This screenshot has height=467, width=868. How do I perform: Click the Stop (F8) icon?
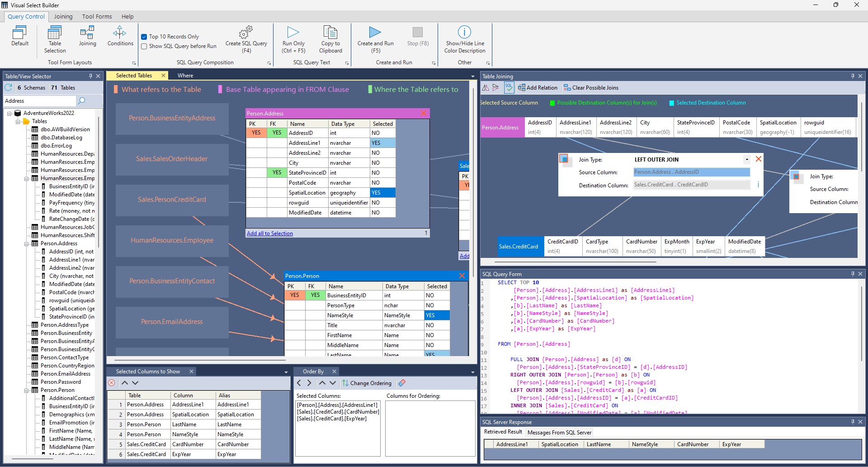[x=417, y=33]
